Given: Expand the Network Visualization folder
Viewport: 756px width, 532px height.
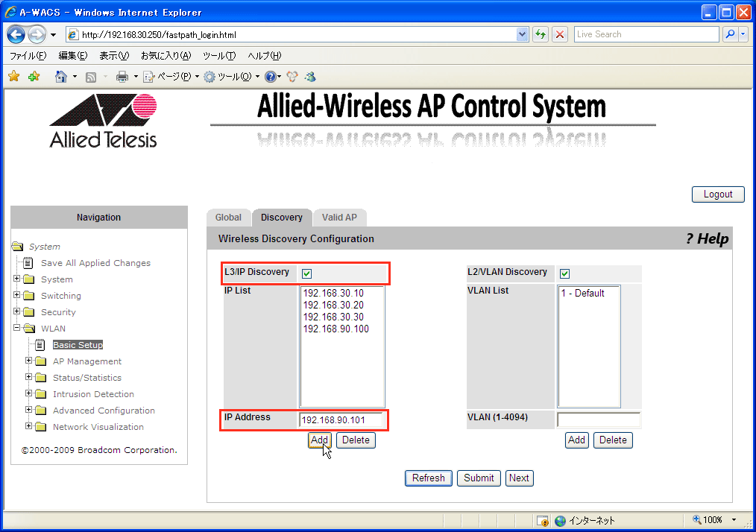Looking at the screenshot, I should (29, 426).
